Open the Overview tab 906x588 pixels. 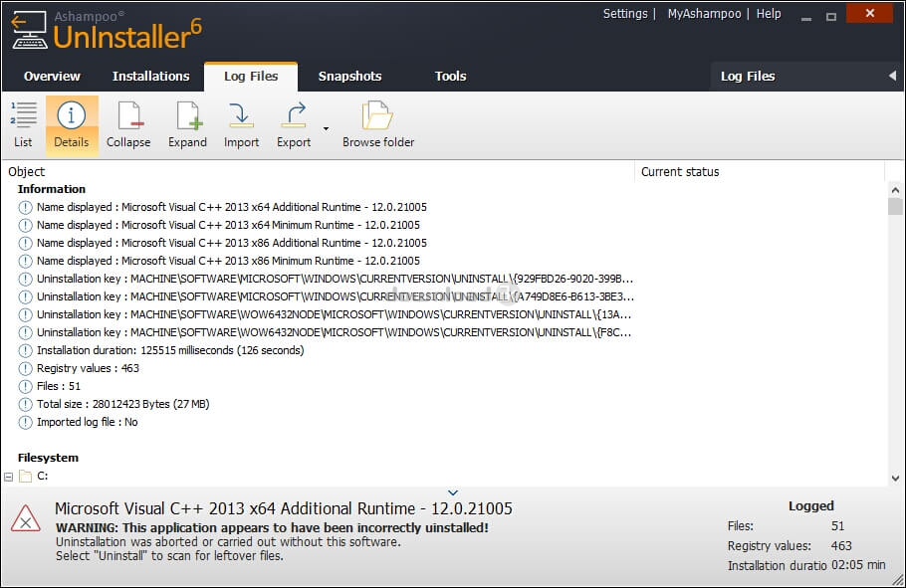[x=52, y=77]
